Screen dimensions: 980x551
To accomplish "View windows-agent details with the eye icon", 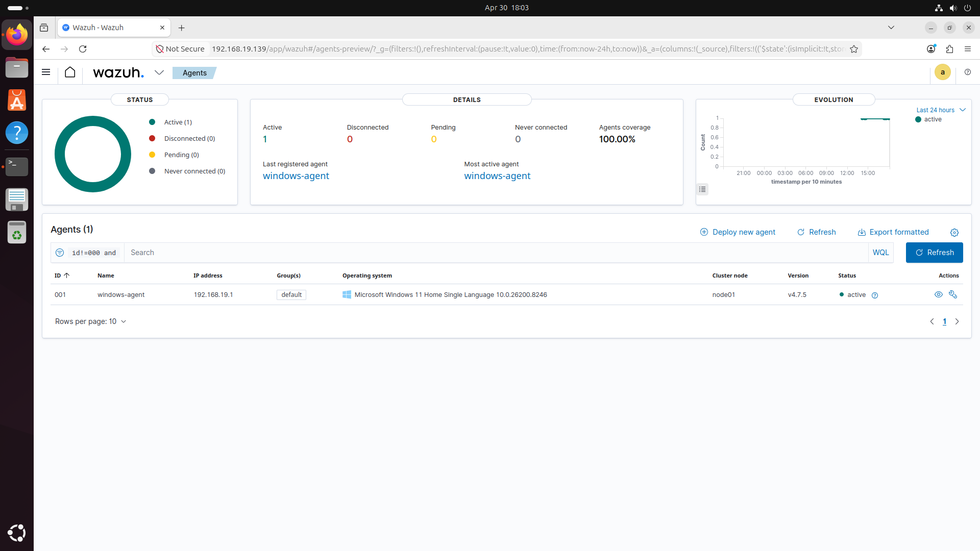I will pos(938,294).
